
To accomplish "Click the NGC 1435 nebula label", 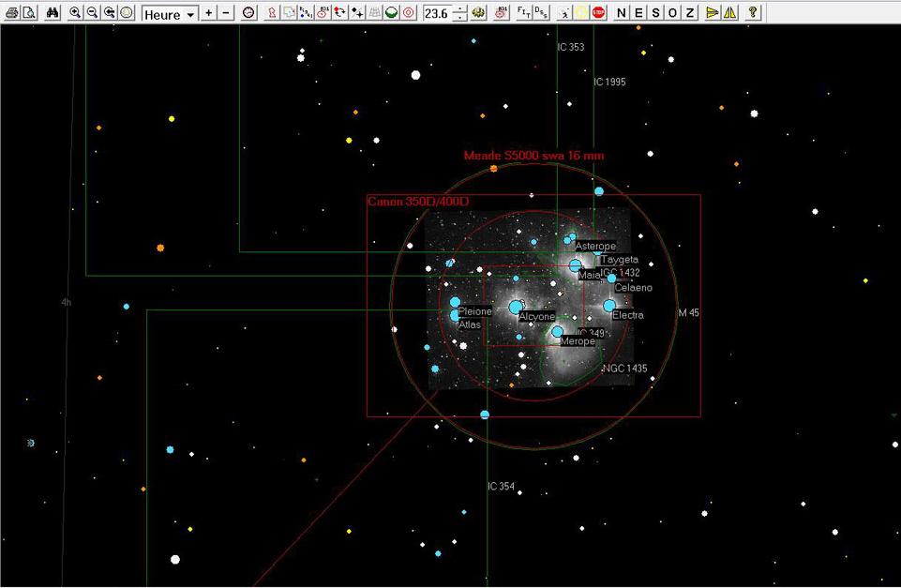I will click(625, 368).
